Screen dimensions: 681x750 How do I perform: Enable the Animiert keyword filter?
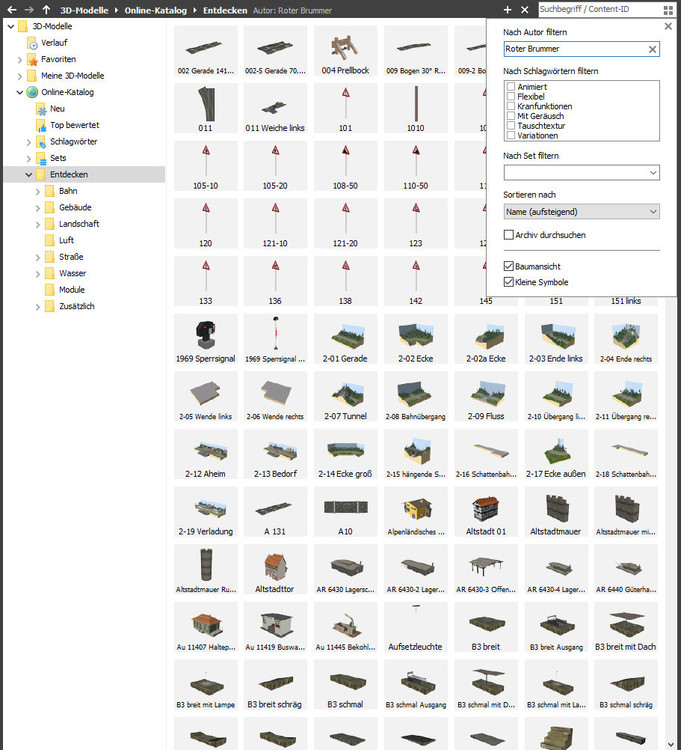click(511, 87)
